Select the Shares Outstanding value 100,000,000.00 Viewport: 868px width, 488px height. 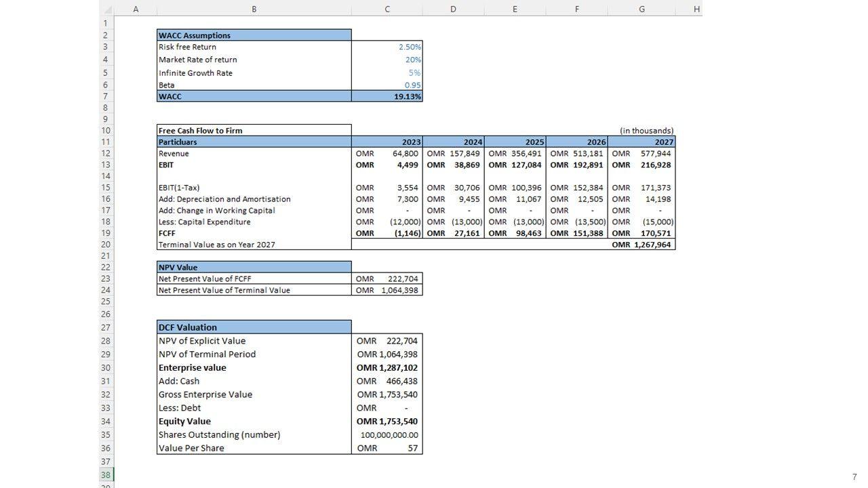(387, 434)
